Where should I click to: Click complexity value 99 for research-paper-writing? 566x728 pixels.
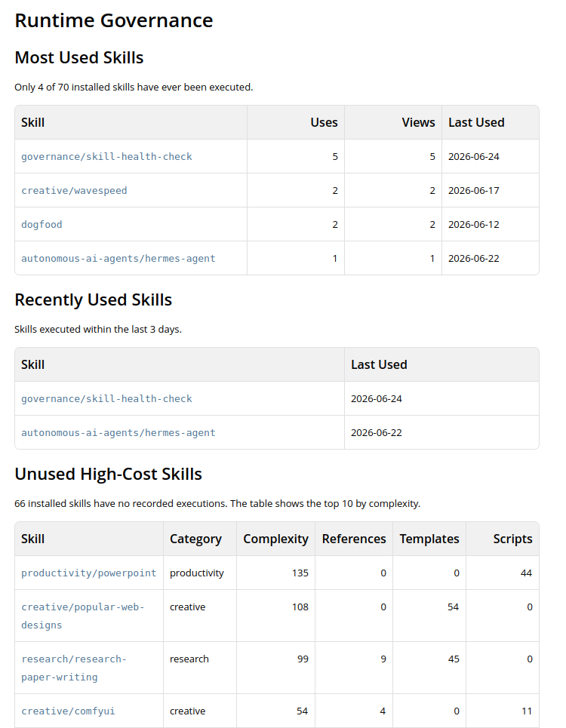[303, 659]
